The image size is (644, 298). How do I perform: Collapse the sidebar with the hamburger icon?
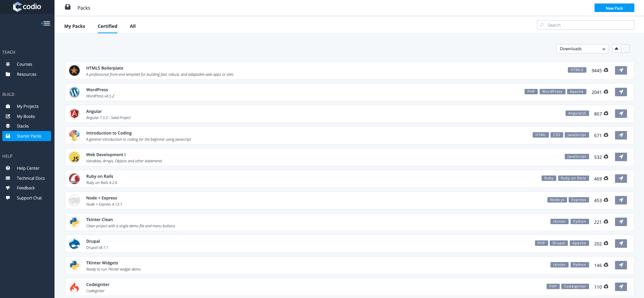tap(46, 23)
